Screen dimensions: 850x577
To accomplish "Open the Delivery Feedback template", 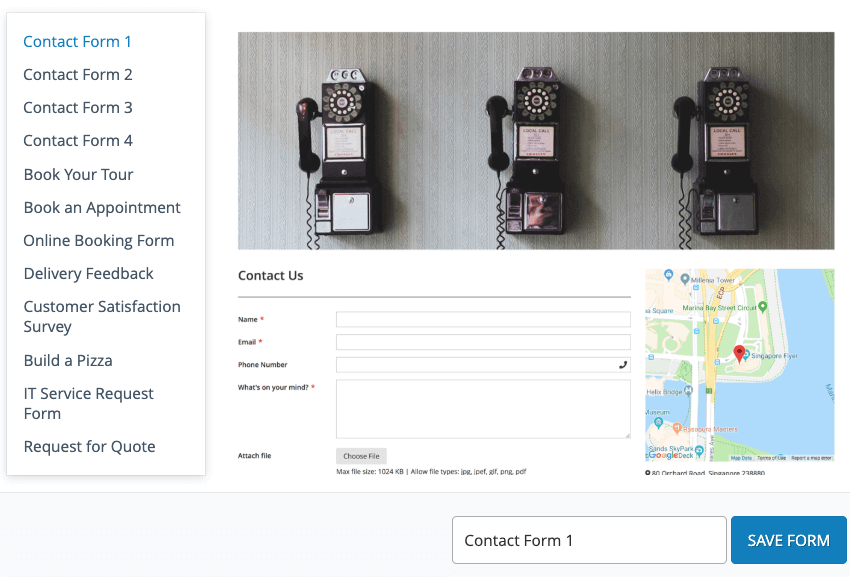I will tap(88, 273).
